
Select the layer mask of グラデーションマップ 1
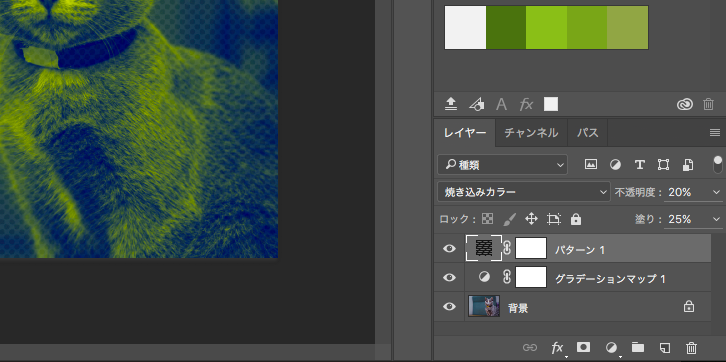pyautogui.click(x=531, y=277)
